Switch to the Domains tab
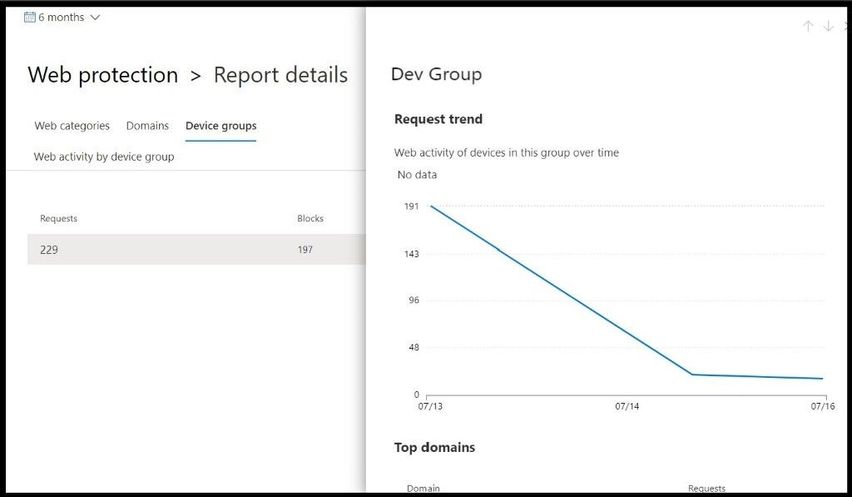The width and height of the screenshot is (852, 497). tap(147, 125)
